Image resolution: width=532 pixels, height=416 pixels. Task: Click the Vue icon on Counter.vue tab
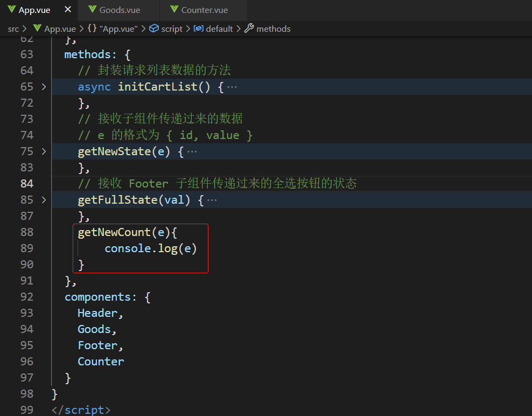tap(174, 10)
